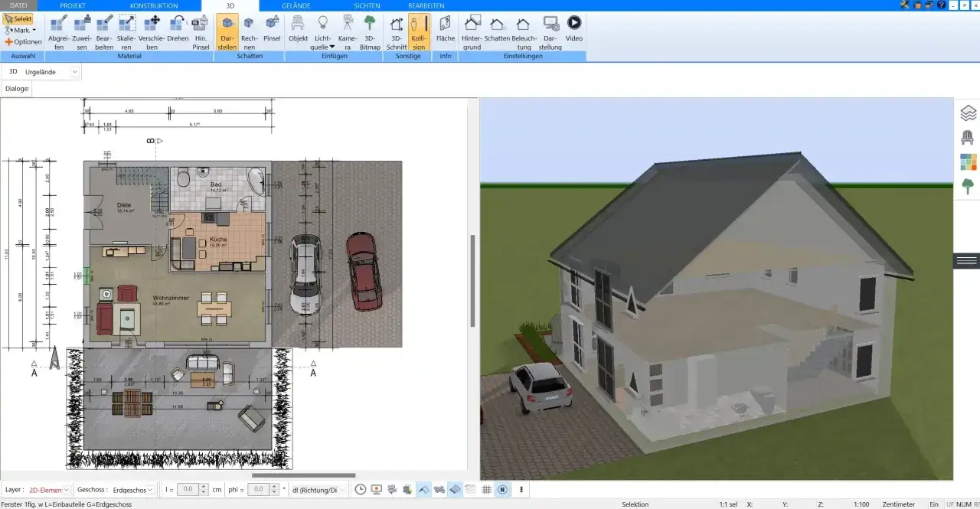The image size is (980, 509).
Task: Switch to the PROJEKT tab
Action: click(73, 5)
